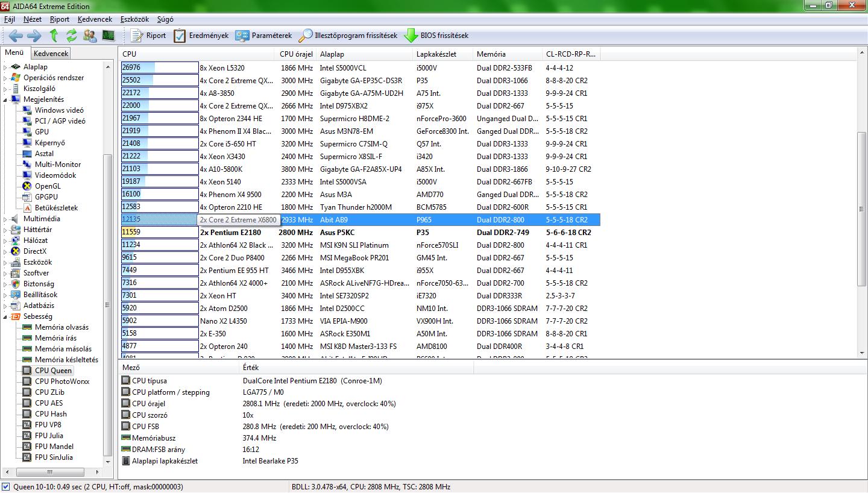
Task: Open the Riport report wizard
Action: click(148, 36)
